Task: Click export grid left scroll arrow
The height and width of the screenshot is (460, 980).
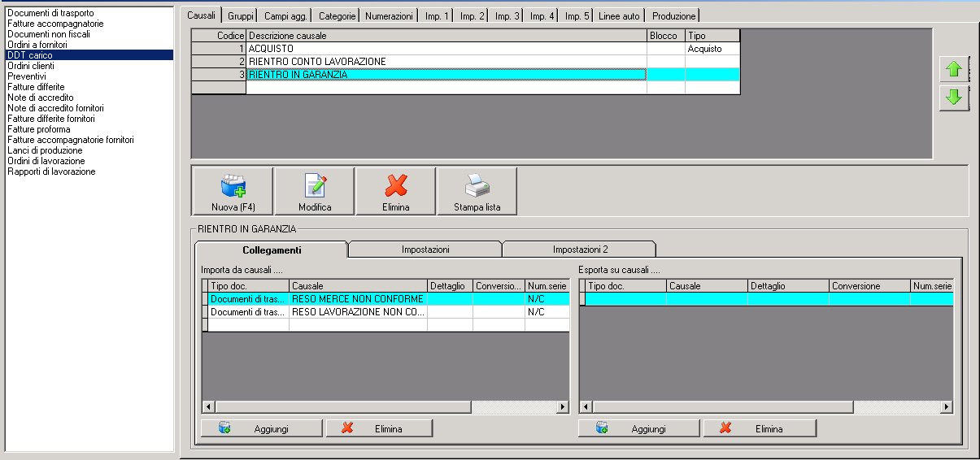Action: pyautogui.click(x=586, y=406)
